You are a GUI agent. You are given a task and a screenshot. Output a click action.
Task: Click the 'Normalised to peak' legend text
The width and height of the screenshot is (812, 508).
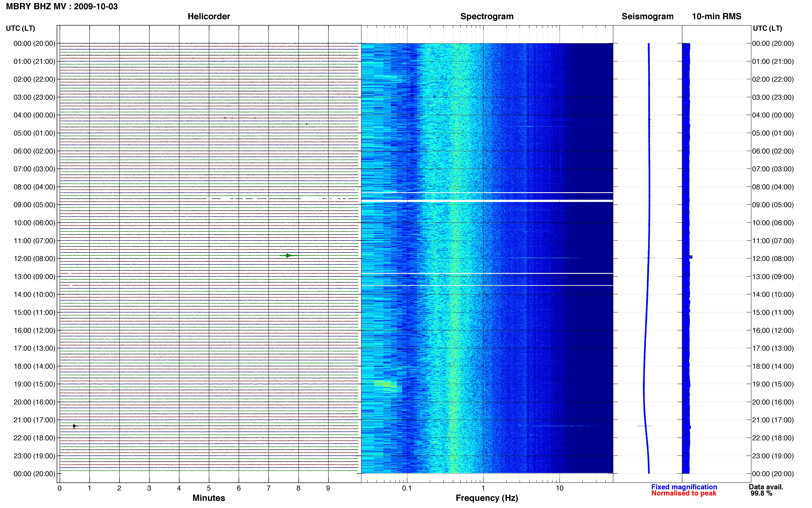coord(684,493)
